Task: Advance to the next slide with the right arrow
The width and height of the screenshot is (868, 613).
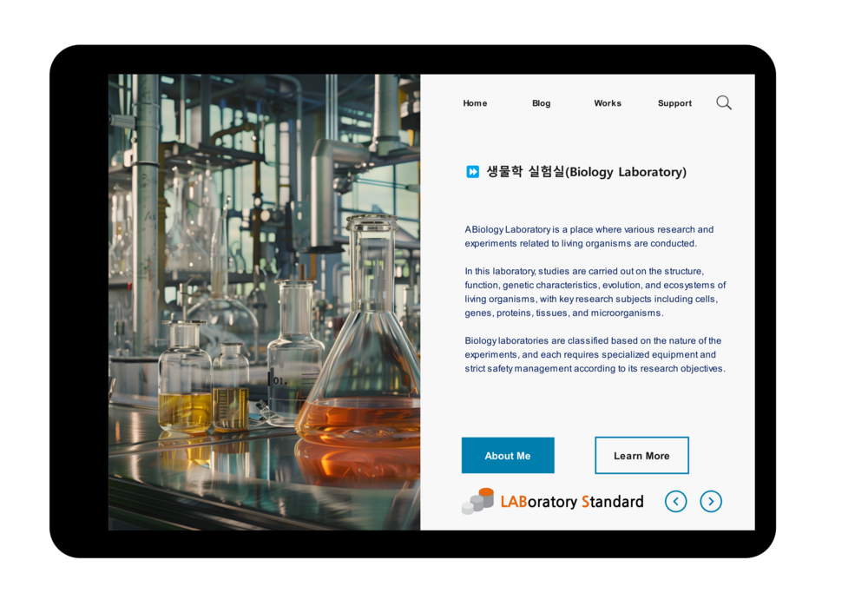Action: click(711, 501)
